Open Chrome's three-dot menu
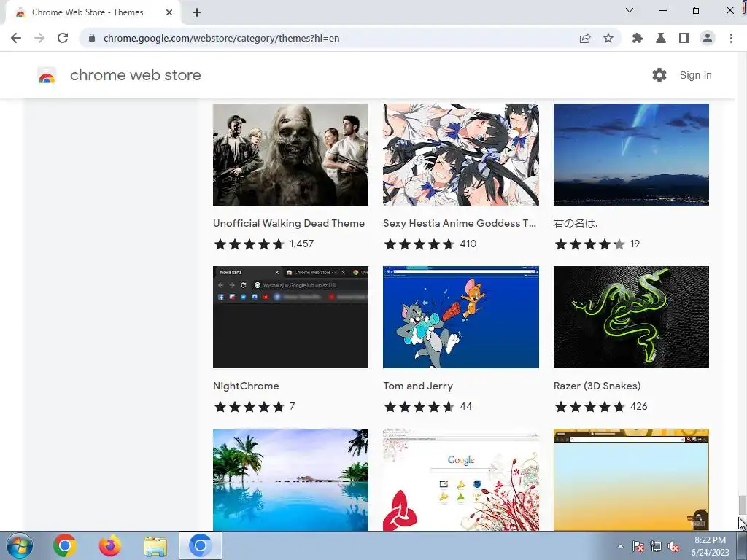 point(731,38)
